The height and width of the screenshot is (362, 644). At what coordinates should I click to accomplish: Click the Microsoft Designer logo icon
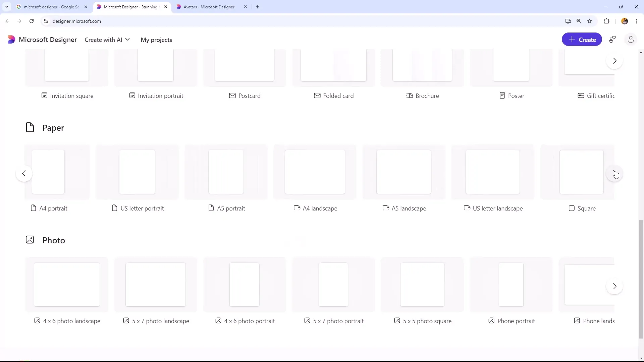click(11, 40)
